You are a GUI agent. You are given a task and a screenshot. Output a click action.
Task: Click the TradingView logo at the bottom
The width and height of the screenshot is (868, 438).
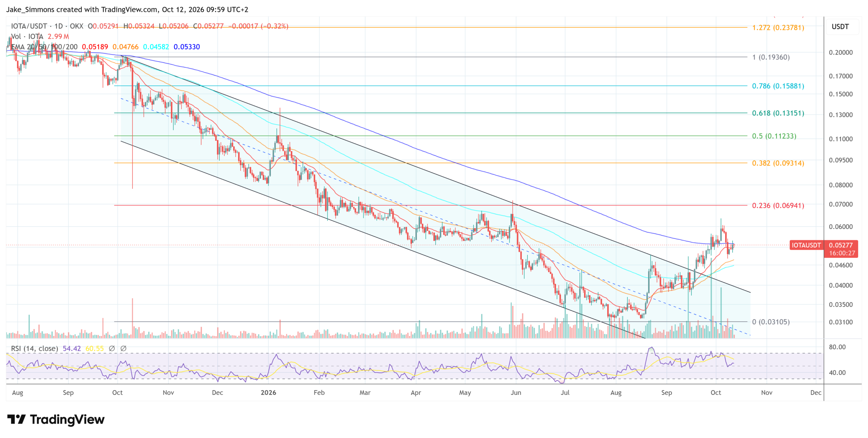click(x=56, y=419)
